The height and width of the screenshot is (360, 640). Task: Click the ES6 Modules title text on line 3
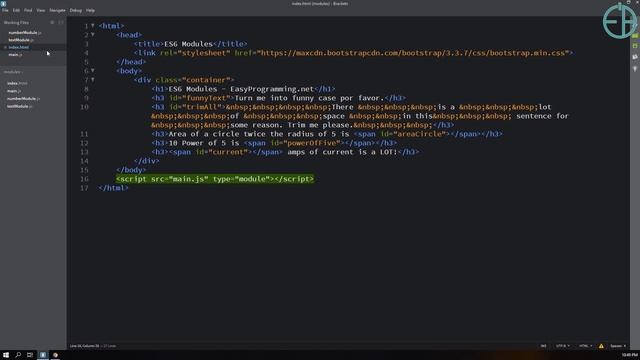189,44
